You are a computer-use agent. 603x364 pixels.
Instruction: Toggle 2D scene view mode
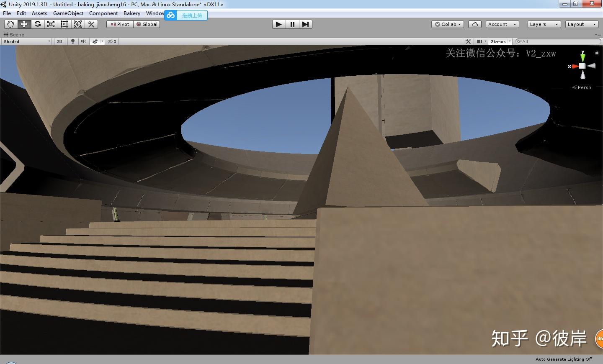[x=59, y=41]
